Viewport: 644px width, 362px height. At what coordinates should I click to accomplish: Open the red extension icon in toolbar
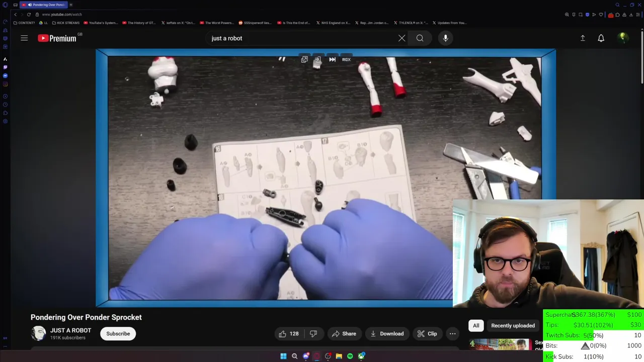coord(611,15)
